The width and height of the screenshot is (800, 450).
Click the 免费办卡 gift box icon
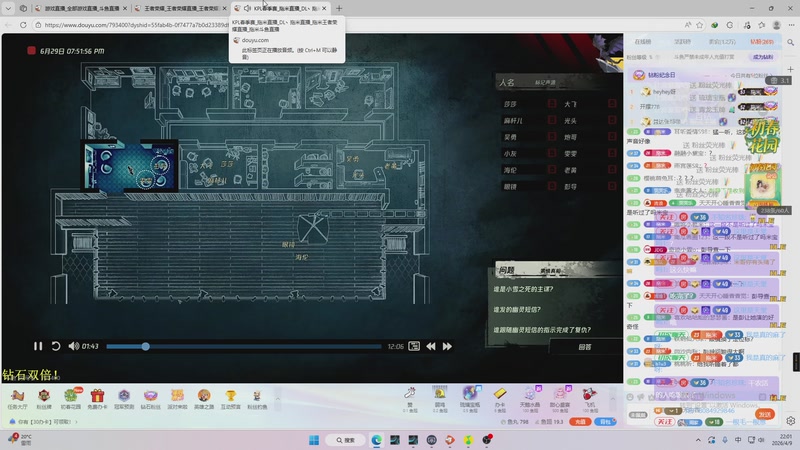click(97, 399)
